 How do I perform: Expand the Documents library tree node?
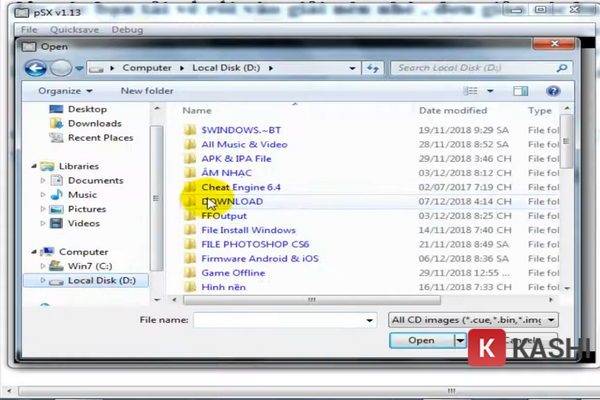click(43, 181)
